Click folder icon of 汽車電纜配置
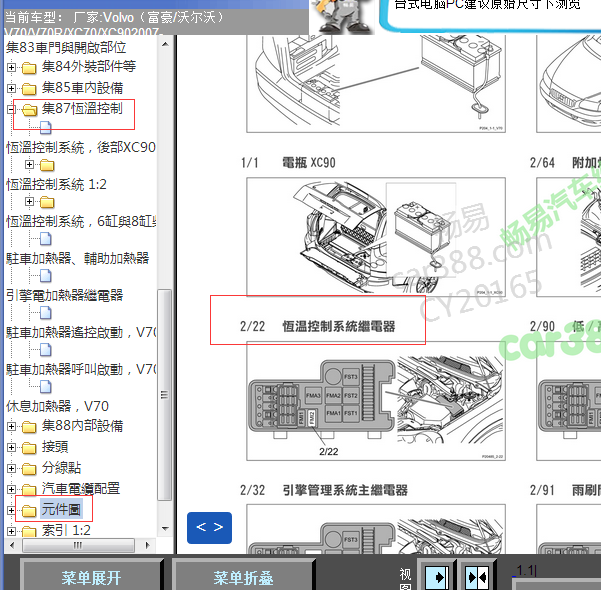This screenshot has width=601, height=590. (29, 490)
